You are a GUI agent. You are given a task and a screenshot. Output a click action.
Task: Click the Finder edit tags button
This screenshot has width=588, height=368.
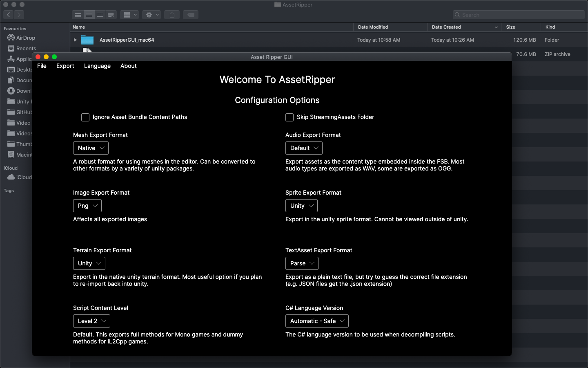click(x=191, y=15)
